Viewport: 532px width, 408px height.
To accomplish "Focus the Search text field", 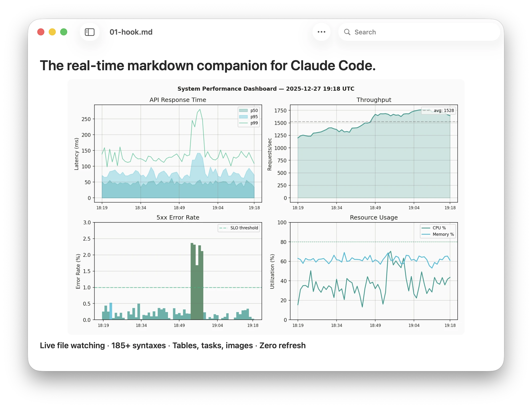I will click(423, 32).
